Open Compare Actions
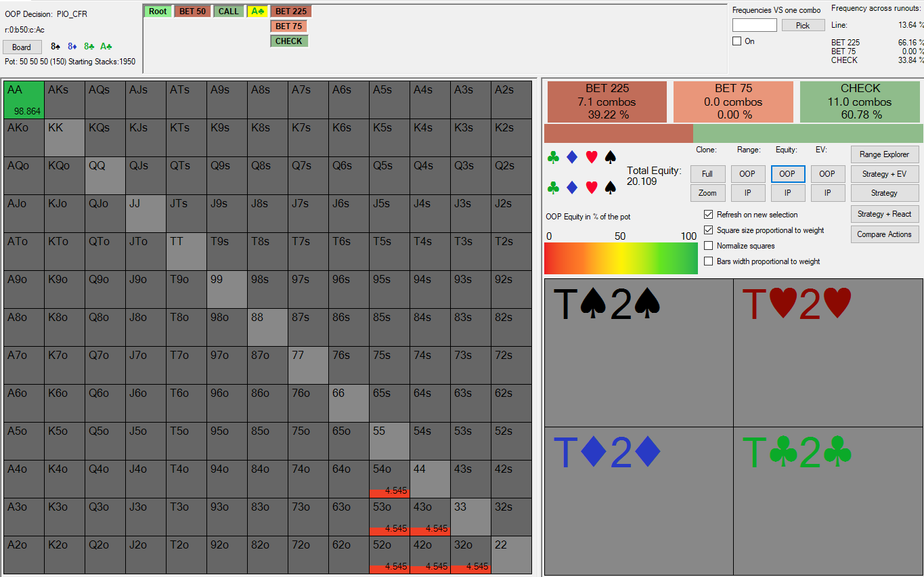This screenshot has width=924, height=577. (885, 234)
